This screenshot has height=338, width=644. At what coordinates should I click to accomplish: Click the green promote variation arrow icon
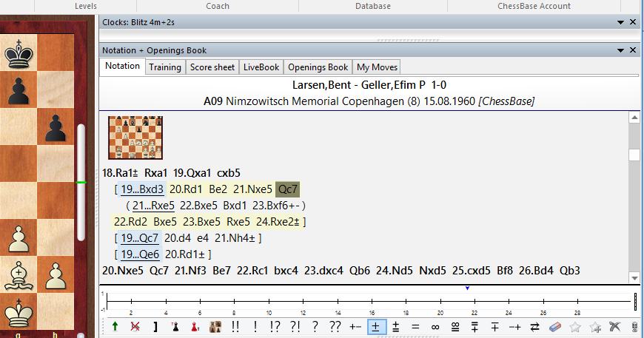pos(115,327)
